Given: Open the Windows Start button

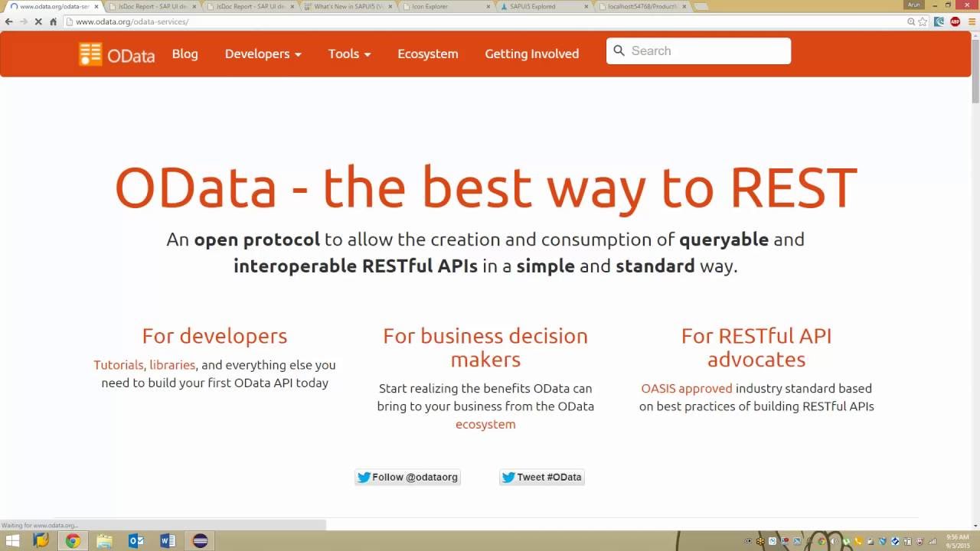Looking at the screenshot, I should point(12,541).
